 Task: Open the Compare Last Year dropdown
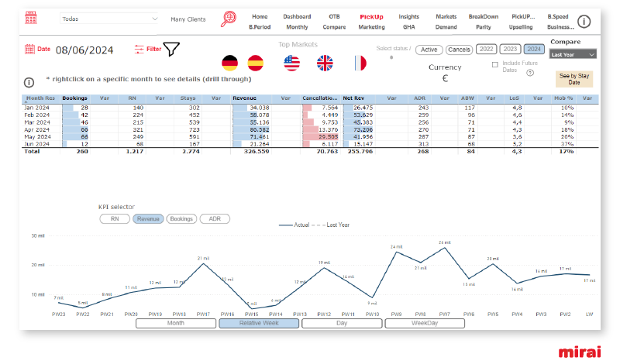point(573,55)
